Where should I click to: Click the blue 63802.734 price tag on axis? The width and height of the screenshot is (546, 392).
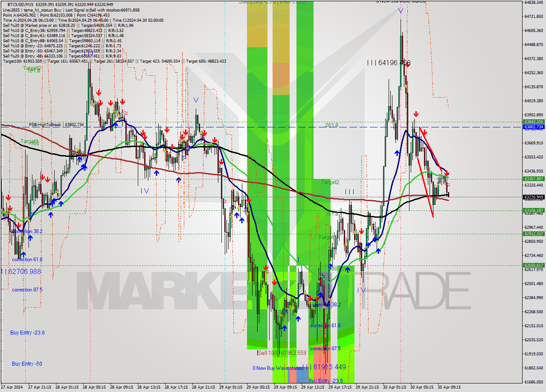click(533, 127)
